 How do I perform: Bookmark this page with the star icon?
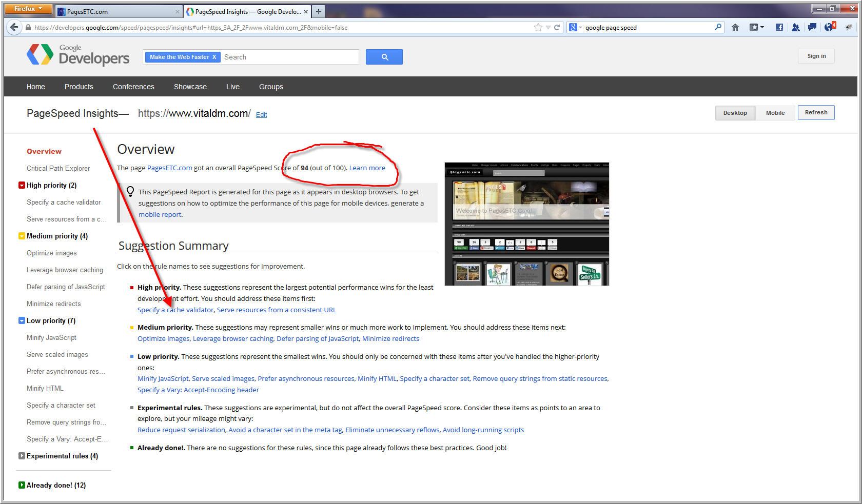coord(538,28)
